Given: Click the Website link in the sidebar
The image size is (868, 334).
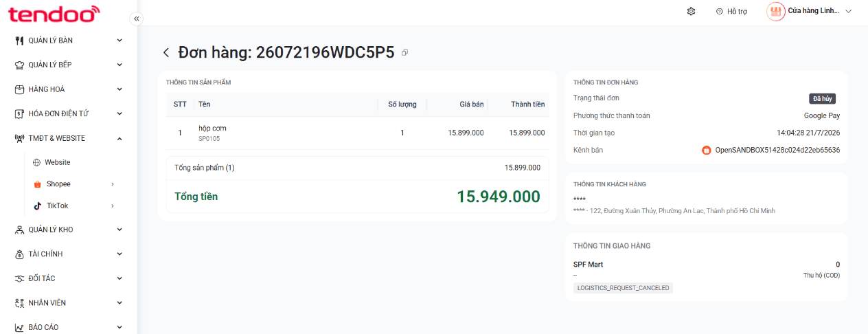Looking at the screenshot, I should tap(58, 163).
